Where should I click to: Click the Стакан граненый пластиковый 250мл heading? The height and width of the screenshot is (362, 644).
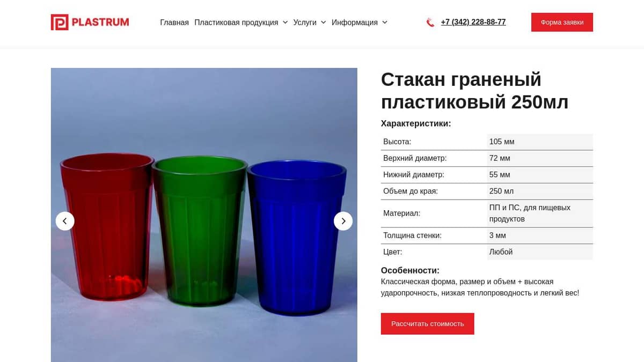coord(474,90)
